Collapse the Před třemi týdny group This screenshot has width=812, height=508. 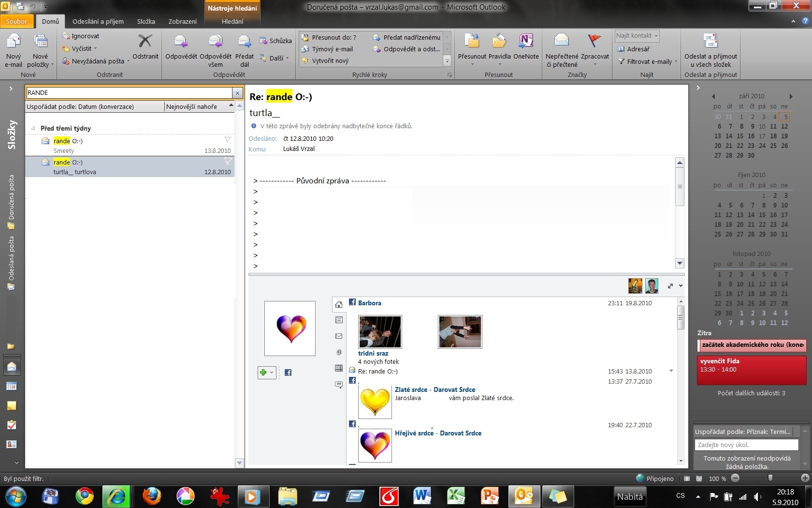click(33, 128)
